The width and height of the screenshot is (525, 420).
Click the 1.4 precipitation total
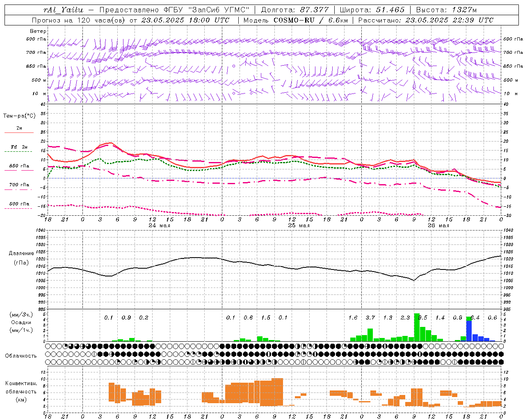point(440,318)
